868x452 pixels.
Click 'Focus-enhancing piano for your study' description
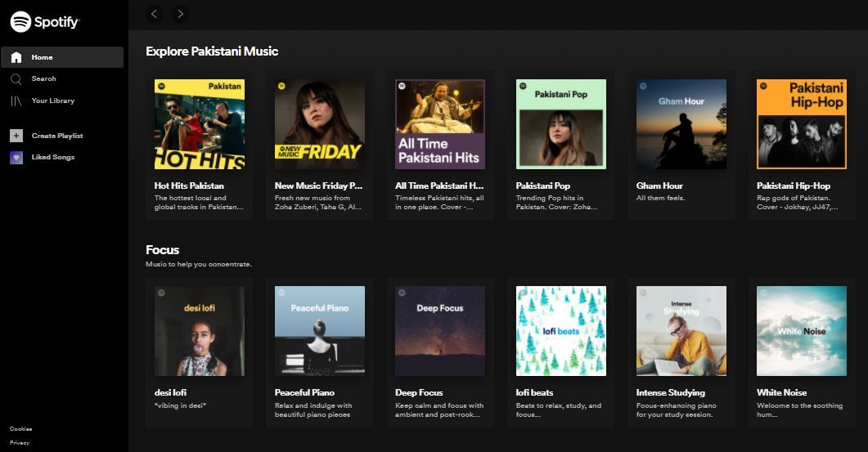pyautogui.click(x=677, y=410)
